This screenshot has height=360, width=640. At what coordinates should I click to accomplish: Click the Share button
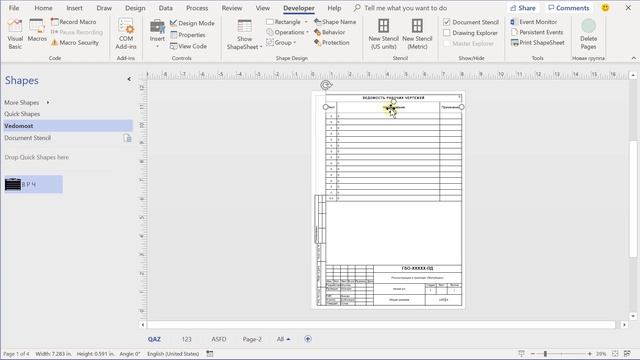tap(522, 8)
